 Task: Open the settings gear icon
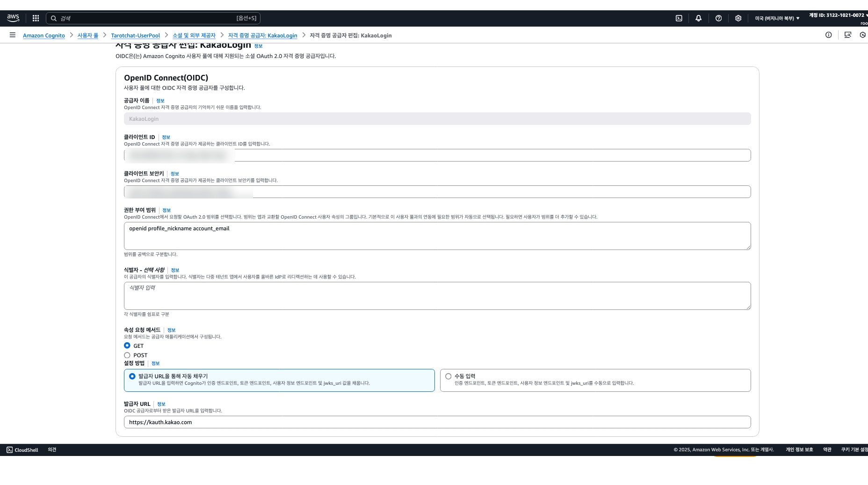pyautogui.click(x=738, y=18)
